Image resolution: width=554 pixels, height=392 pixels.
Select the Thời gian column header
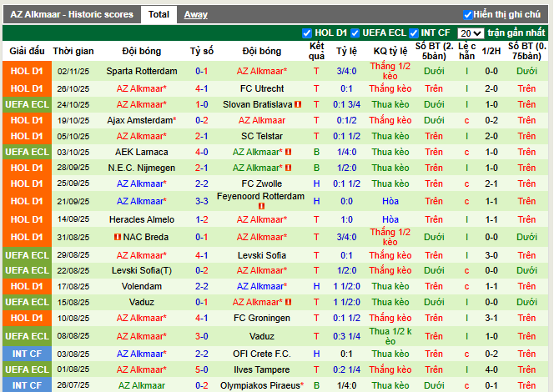pos(73,51)
